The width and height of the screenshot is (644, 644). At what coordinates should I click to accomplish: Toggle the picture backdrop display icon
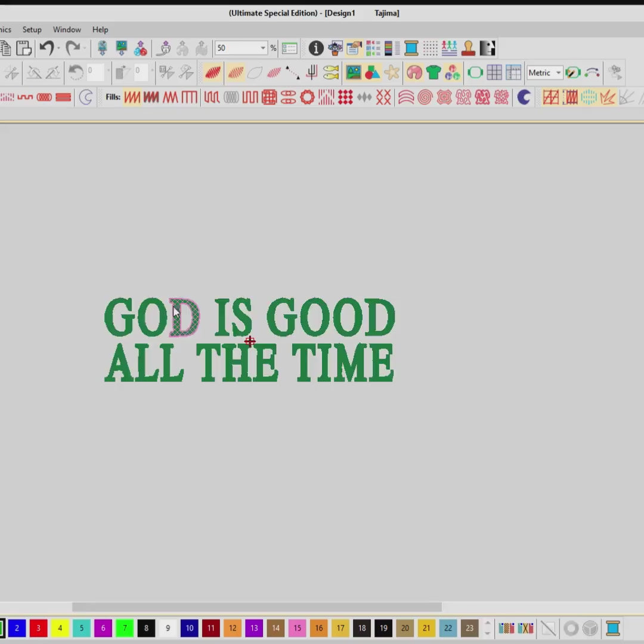(x=354, y=73)
